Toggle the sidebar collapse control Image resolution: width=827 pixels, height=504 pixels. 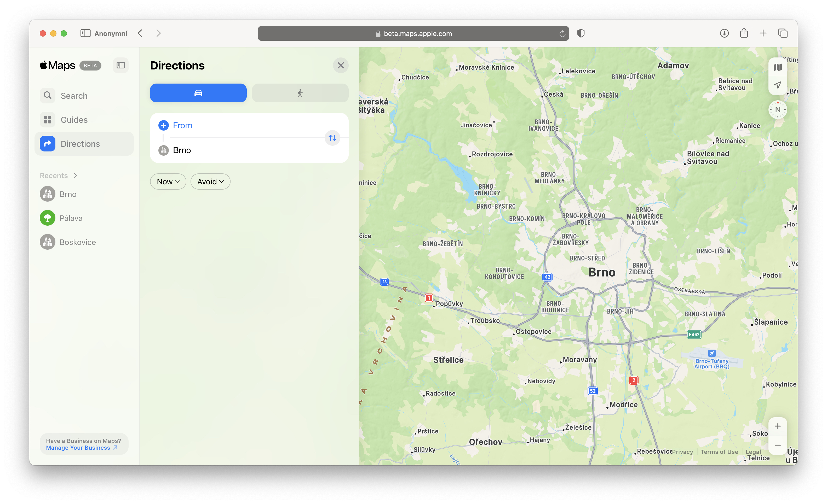(x=120, y=65)
